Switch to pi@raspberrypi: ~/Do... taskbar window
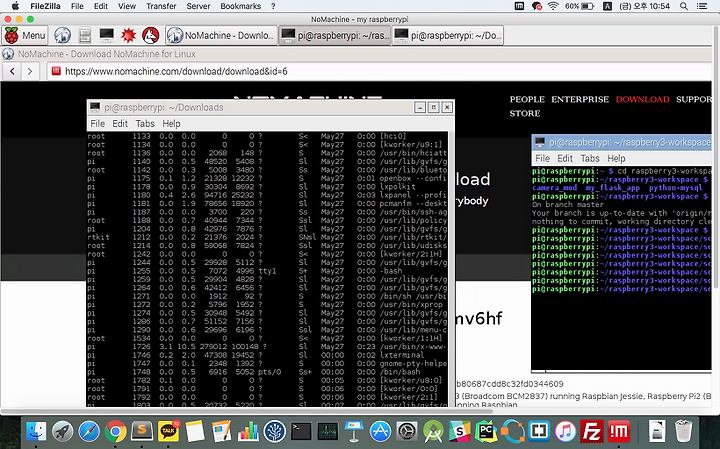Viewport: 720px width, 449px height. tap(448, 35)
